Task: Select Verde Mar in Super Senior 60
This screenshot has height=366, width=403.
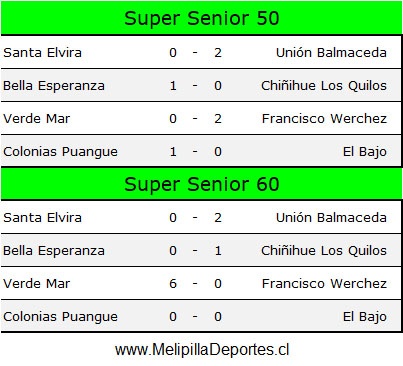Action: (x=37, y=284)
